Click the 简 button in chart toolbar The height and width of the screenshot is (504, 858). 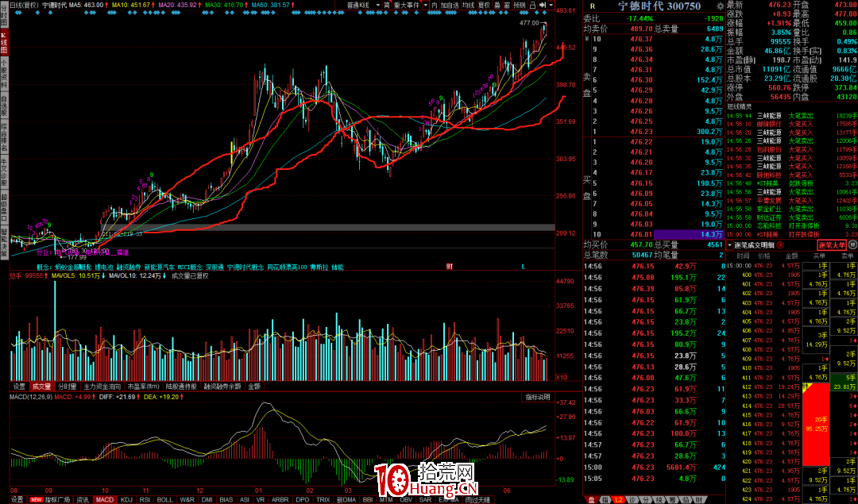[x=386, y=6]
